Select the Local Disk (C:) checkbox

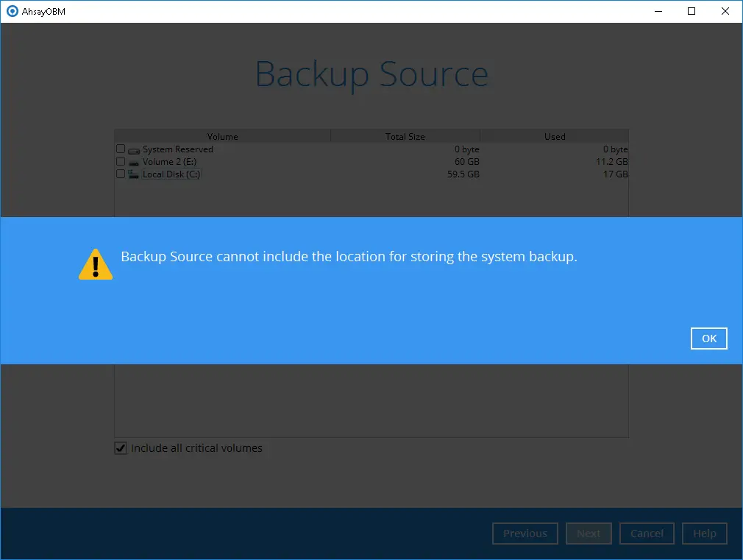pos(120,174)
